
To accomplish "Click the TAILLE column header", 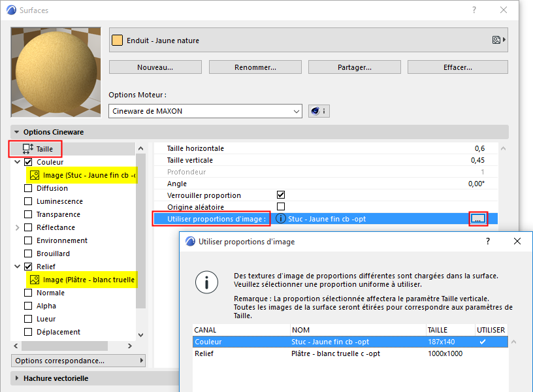I will [x=451, y=330].
